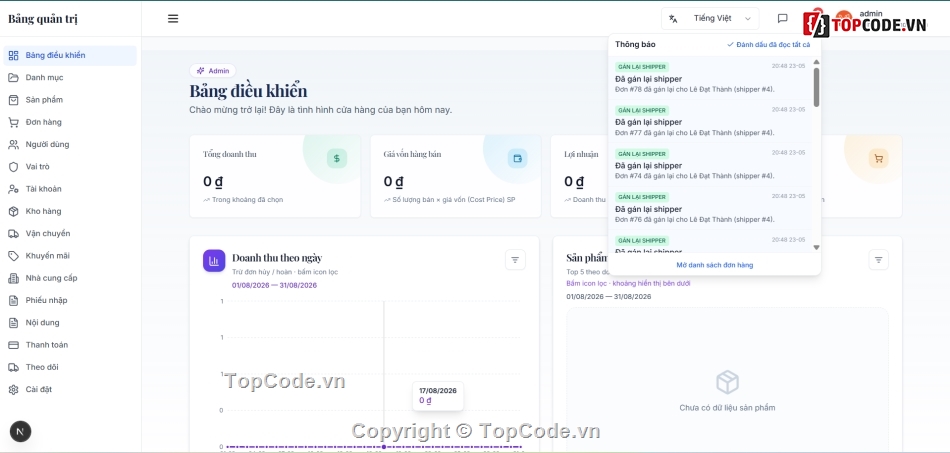Click the revenue chart date range text
This screenshot has width=950, height=453.
[x=274, y=285]
